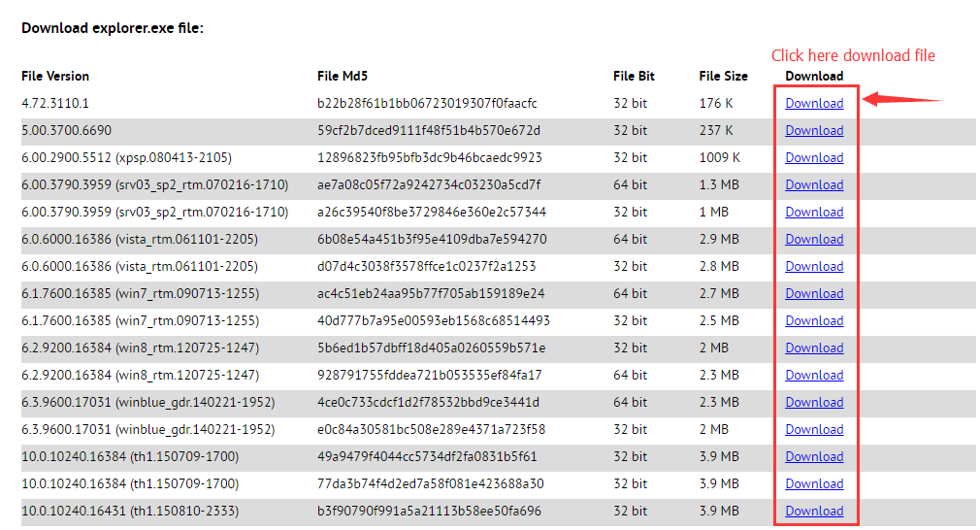Screen dimensions: 980x530
Task: Download 32 bit win8_rtm 2 MB file
Action: click(x=814, y=348)
